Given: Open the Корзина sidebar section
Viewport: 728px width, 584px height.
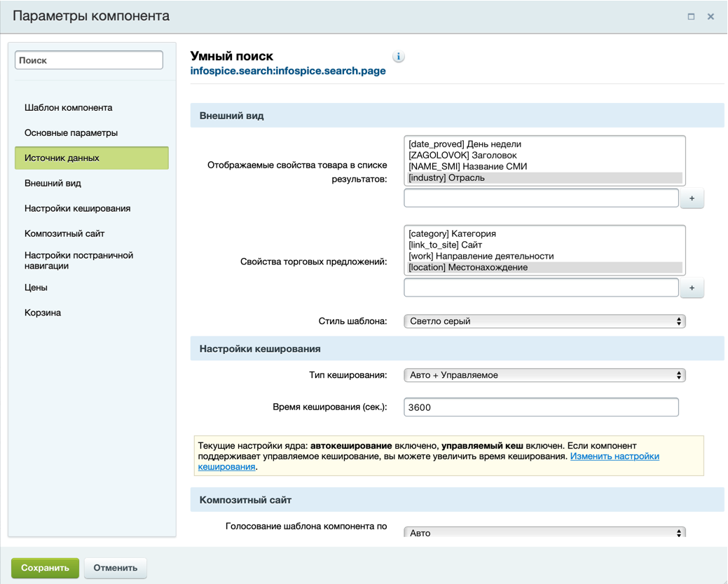Looking at the screenshot, I should point(43,313).
